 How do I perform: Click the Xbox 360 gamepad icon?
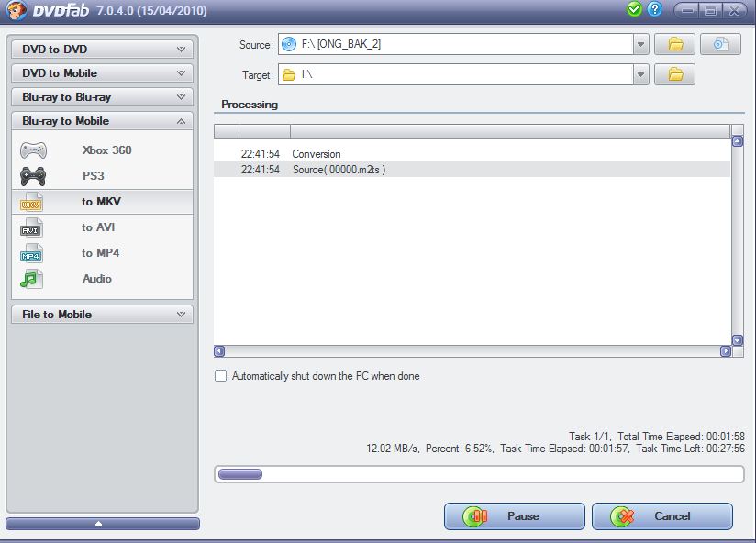tap(33, 150)
